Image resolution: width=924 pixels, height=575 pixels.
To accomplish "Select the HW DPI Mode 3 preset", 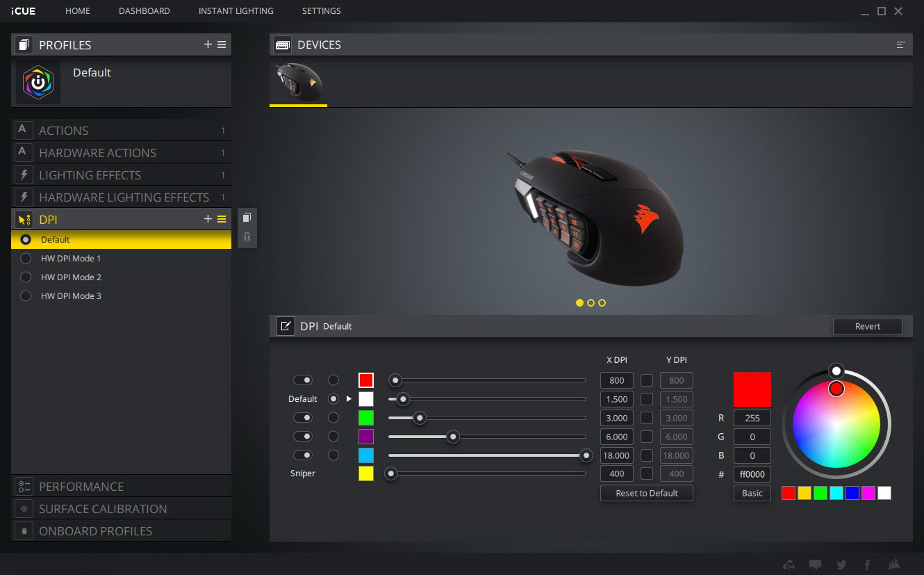I will tap(122, 295).
